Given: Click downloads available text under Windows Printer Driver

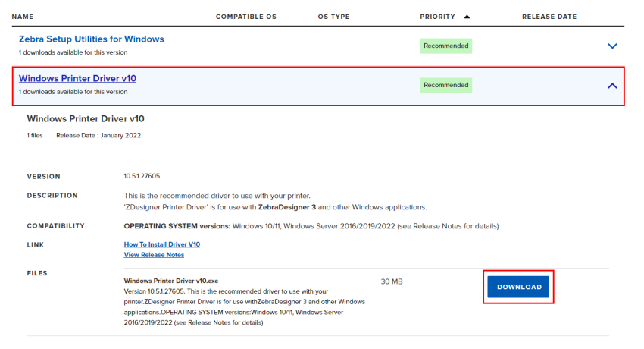Looking at the screenshot, I should [73, 92].
